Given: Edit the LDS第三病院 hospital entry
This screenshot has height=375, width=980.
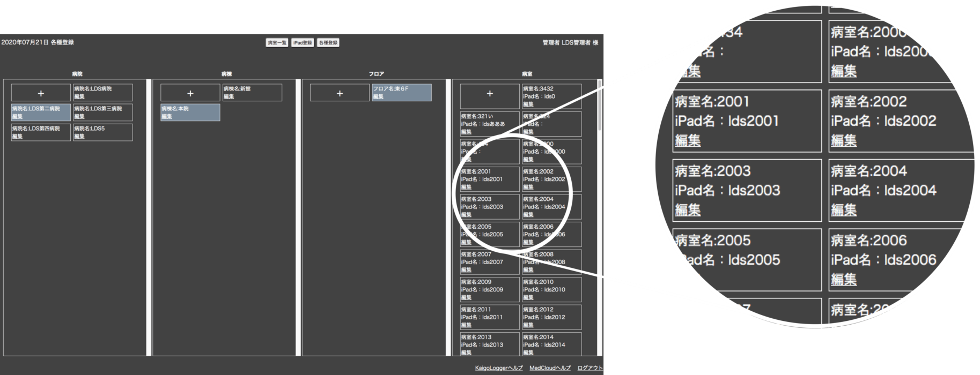Looking at the screenshot, I should [x=79, y=116].
